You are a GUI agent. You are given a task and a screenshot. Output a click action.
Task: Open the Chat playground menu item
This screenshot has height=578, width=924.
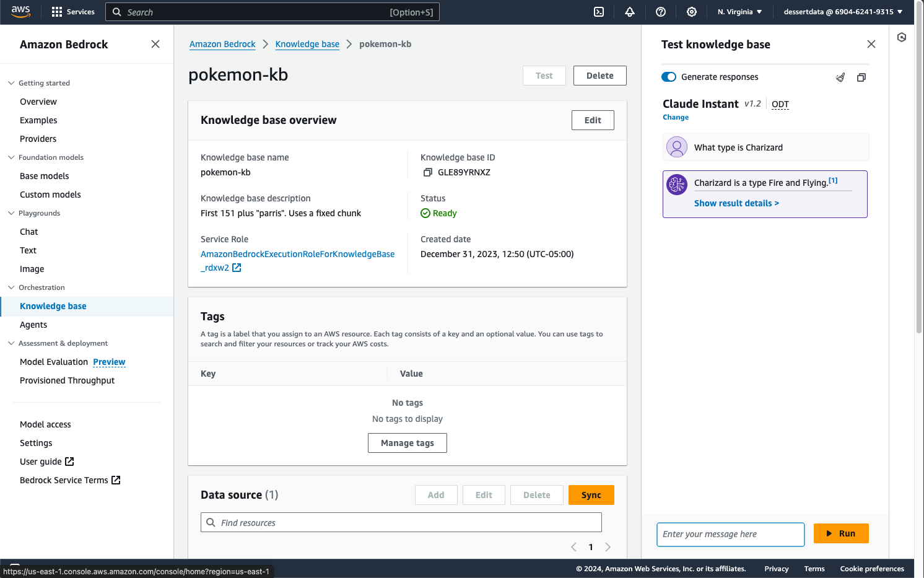click(29, 232)
